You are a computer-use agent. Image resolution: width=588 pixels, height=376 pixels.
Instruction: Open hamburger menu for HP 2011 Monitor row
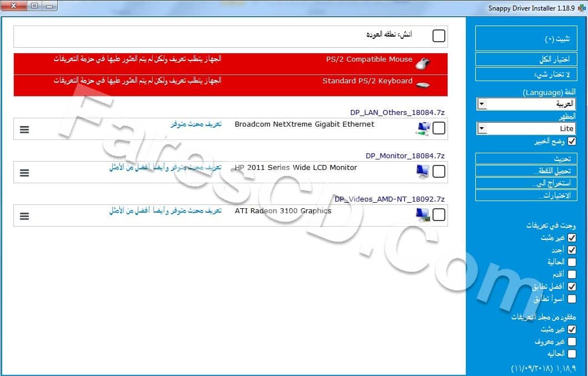(24, 173)
